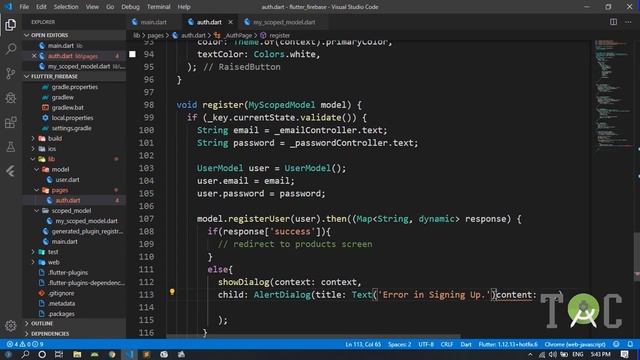Expand the Dependencies section
The width and height of the screenshot is (640, 360).
pyautogui.click(x=74, y=333)
